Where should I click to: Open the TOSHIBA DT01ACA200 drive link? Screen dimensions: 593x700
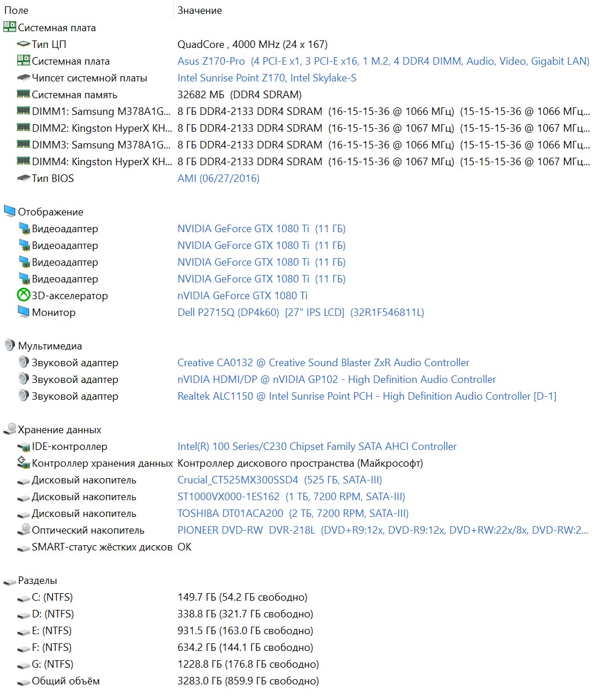click(293, 513)
